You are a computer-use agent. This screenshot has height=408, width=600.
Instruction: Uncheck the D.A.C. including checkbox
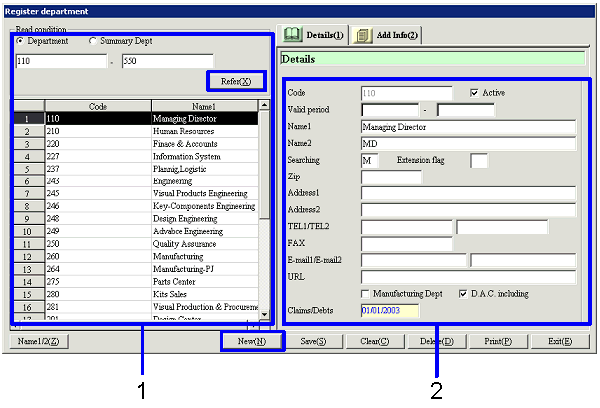click(462, 293)
